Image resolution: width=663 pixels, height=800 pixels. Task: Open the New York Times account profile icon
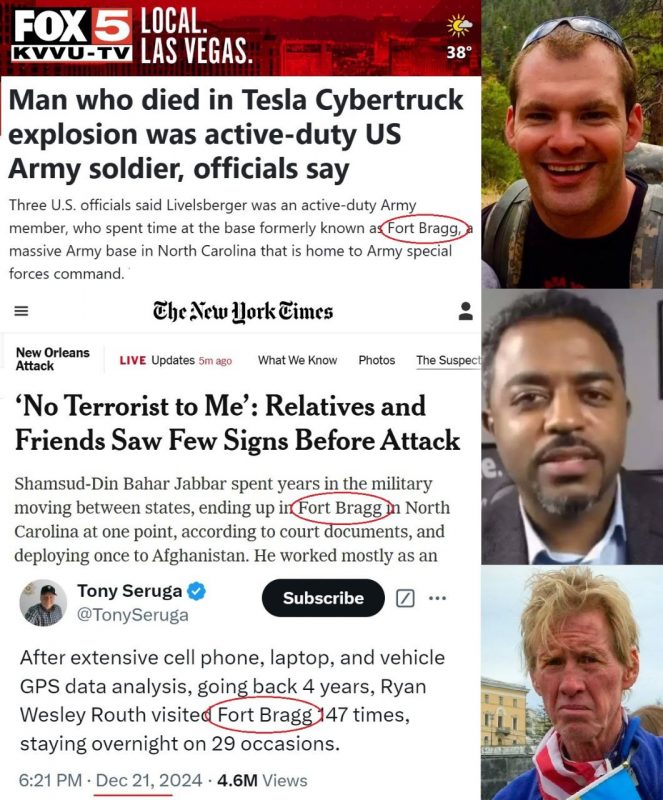pos(465,311)
